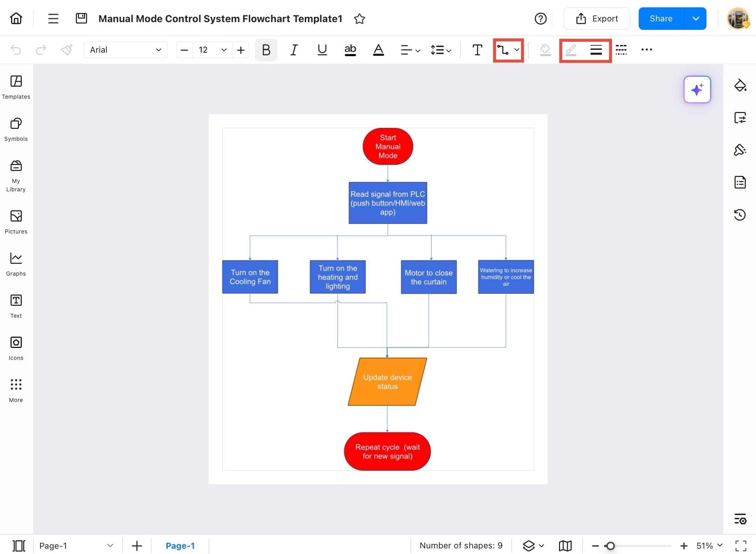Open the Fill color panel on the right
The image size is (756, 554).
740,85
